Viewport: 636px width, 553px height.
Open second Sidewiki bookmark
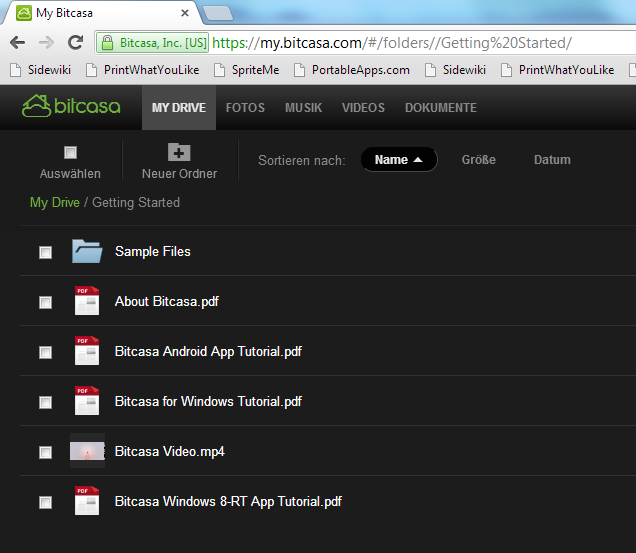click(x=456, y=70)
